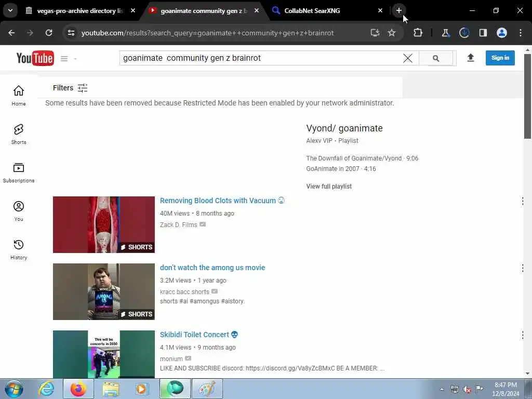
Task: Open Windows Explorer folder from taskbar
Action: [111, 389]
